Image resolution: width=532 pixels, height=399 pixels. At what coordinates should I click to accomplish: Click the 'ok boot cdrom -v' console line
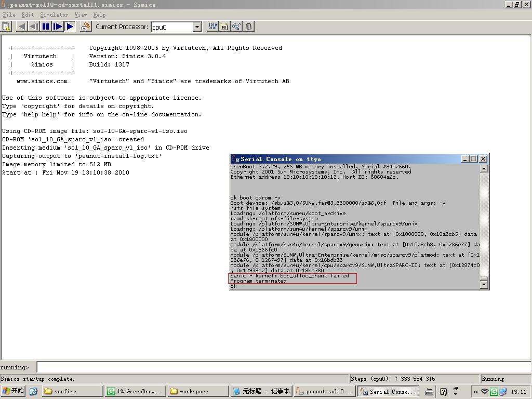(255, 198)
